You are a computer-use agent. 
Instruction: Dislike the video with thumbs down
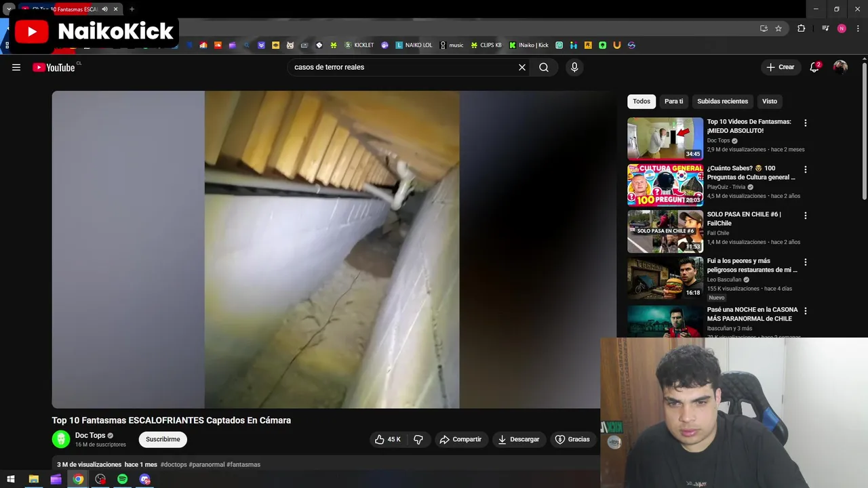[418, 439]
